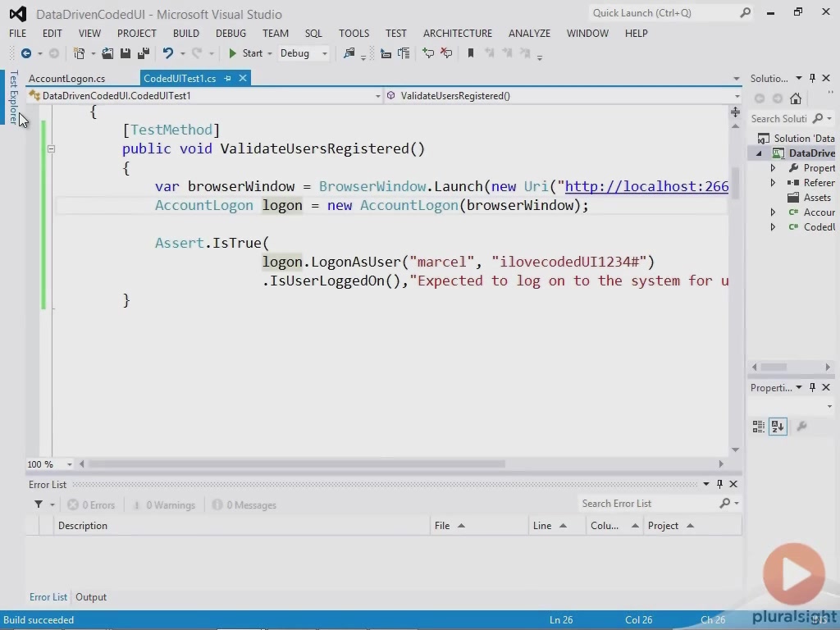The width and height of the screenshot is (840, 630).
Task: Sort by the Description column header
Action: coord(241,526)
